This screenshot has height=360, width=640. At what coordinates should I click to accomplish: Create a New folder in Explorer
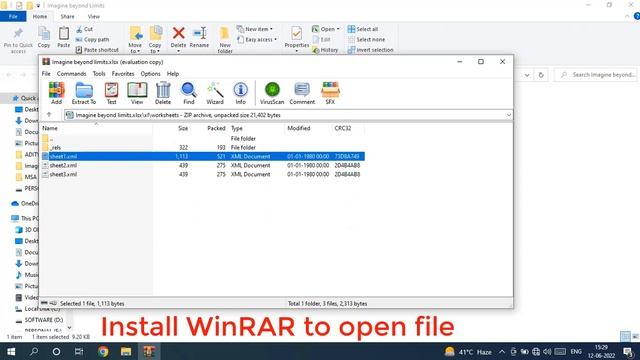225,40
